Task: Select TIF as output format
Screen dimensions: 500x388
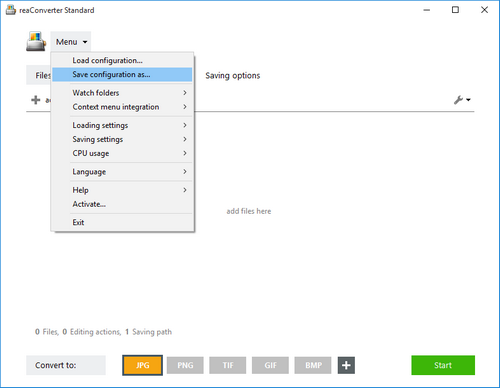Action: pyautogui.click(x=228, y=365)
